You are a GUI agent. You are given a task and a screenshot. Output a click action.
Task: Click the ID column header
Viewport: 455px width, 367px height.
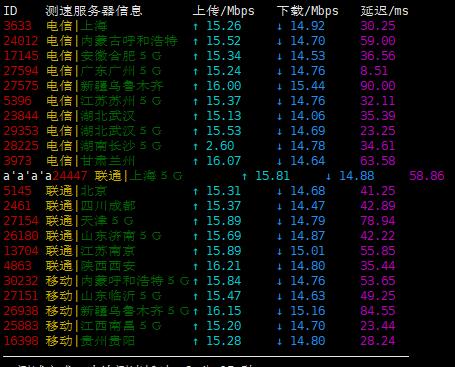(10, 11)
